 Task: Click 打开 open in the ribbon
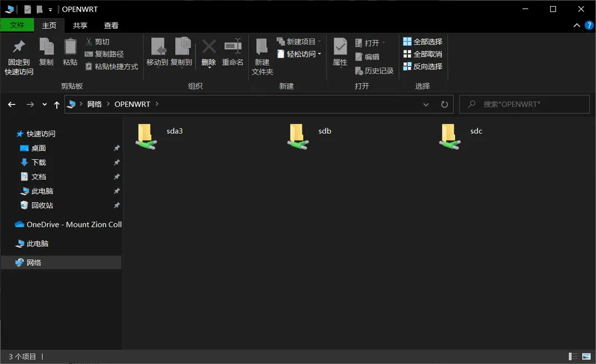click(x=370, y=43)
